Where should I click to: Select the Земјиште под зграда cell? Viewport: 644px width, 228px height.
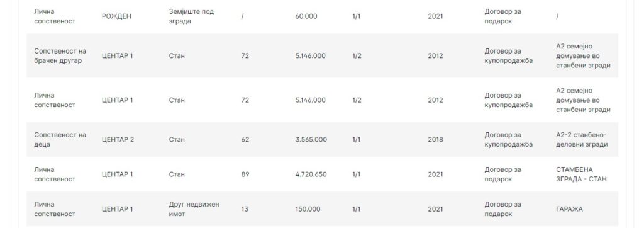click(x=191, y=16)
